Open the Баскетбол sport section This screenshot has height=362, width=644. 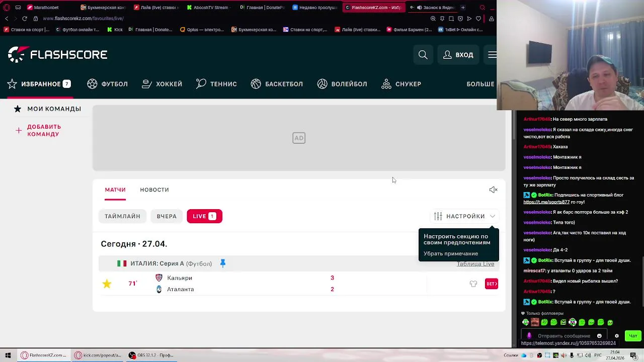[x=277, y=84]
